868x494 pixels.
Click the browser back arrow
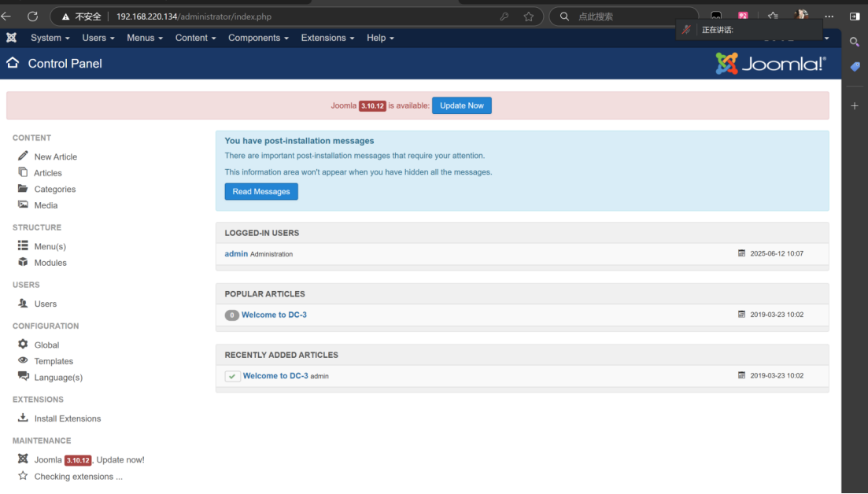[x=6, y=17]
